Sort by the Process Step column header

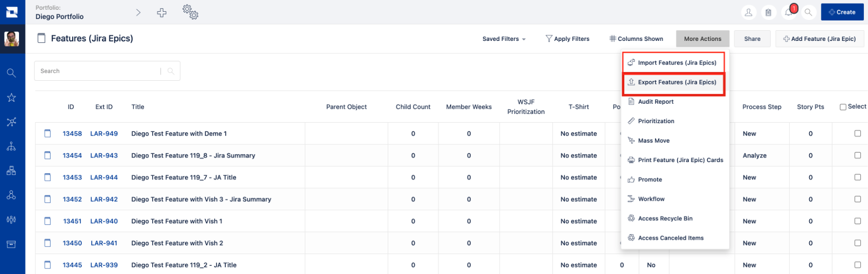(x=762, y=107)
